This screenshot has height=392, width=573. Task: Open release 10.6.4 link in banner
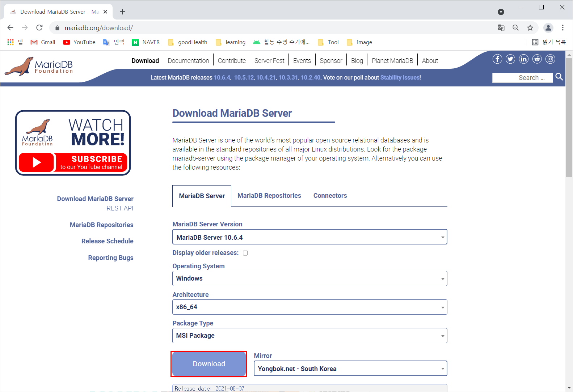222,77
